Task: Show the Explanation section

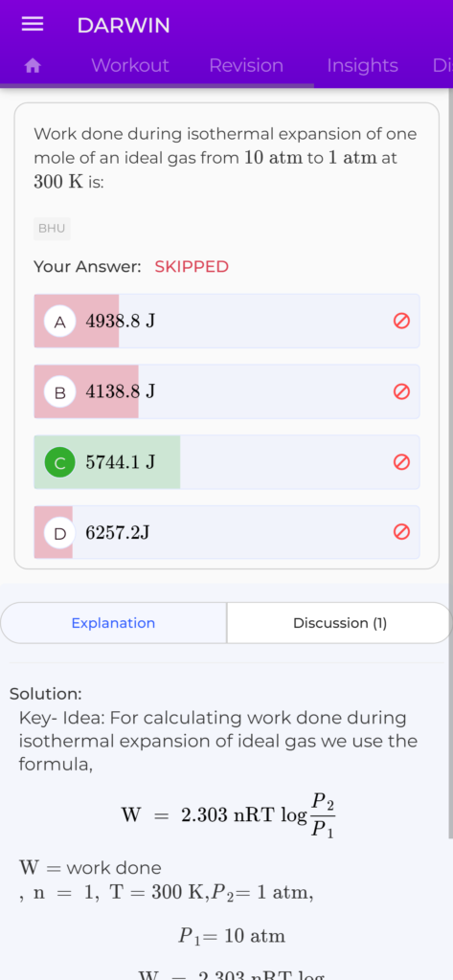Action: (x=113, y=623)
